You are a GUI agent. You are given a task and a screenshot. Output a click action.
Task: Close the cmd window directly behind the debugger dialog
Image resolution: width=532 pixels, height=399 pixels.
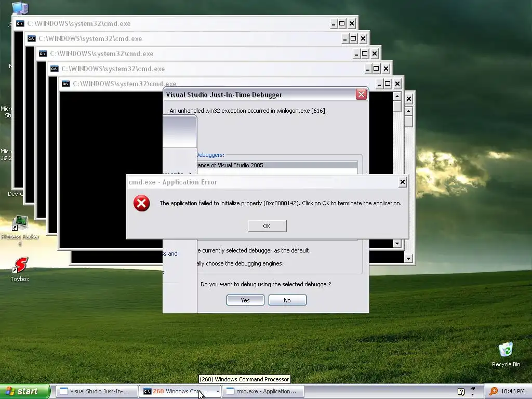point(397,84)
